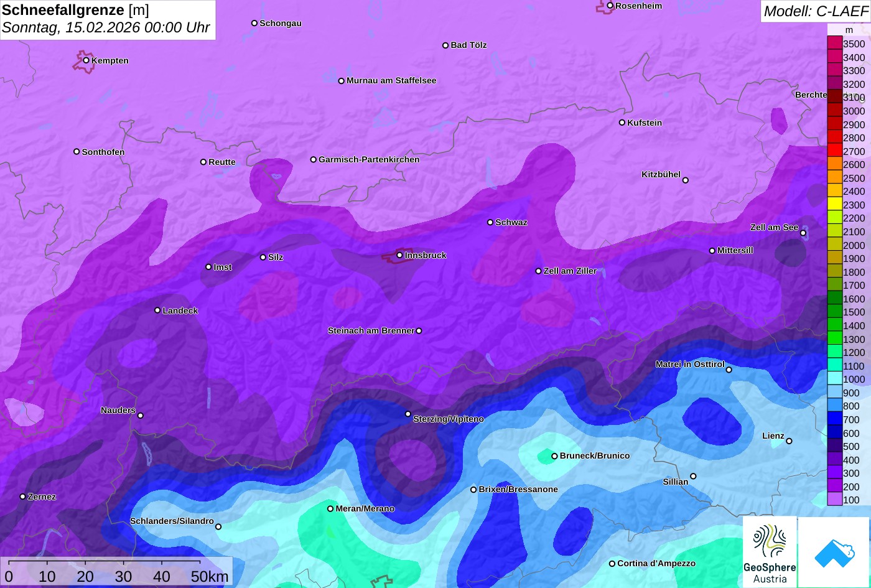Click the Schongau marker dot
This screenshot has width=871, height=588.
tap(254, 23)
